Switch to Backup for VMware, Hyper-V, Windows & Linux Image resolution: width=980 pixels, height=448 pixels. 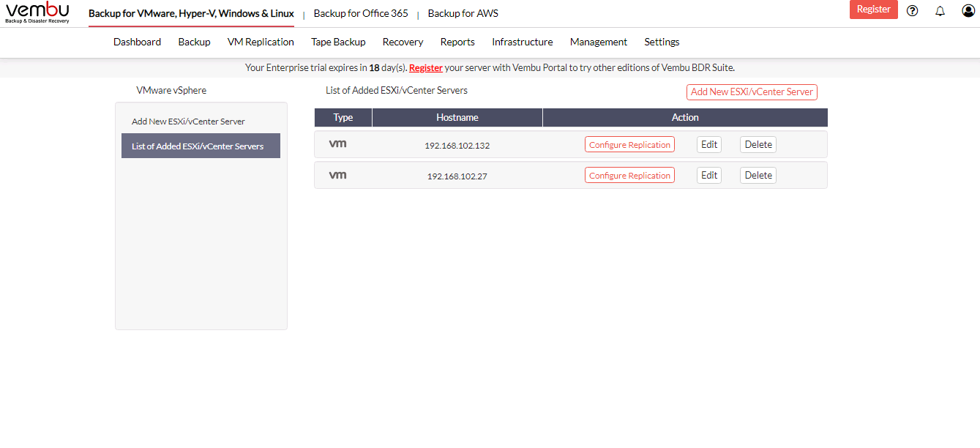click(191, 13)
